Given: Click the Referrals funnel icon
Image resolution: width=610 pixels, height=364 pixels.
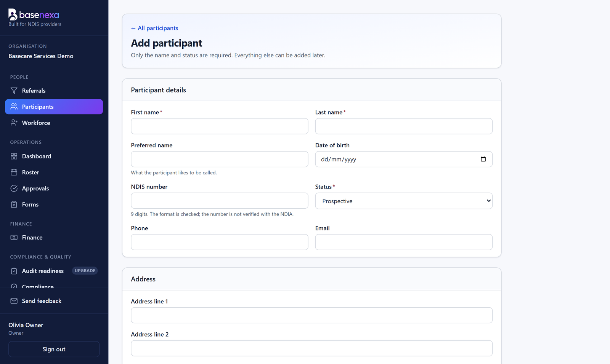Looking at the screenshot, I should point(14,91).
